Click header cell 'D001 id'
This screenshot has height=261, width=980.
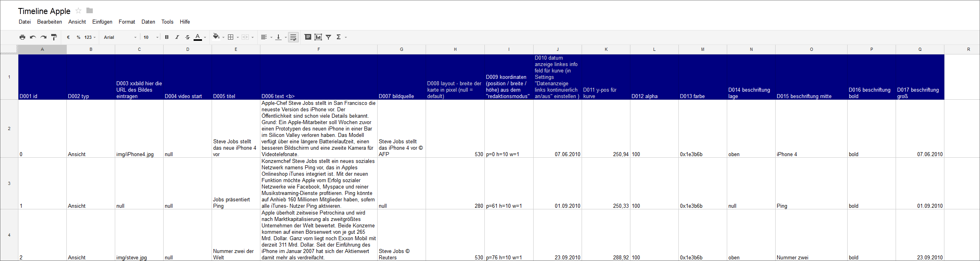click(x=42, y=77)
